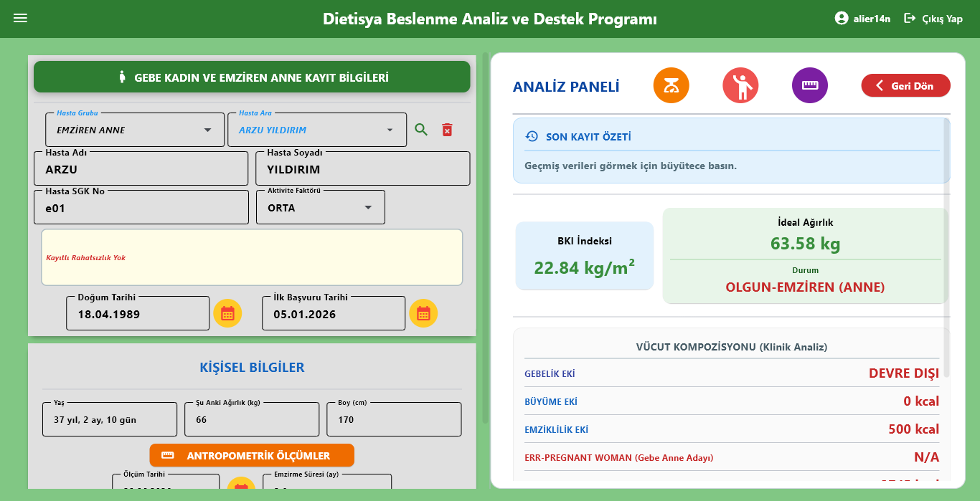Viewport: 980px width, 501px height.
Task: Click the purple ruler measurement icon
Action: (x=810, y=85)
